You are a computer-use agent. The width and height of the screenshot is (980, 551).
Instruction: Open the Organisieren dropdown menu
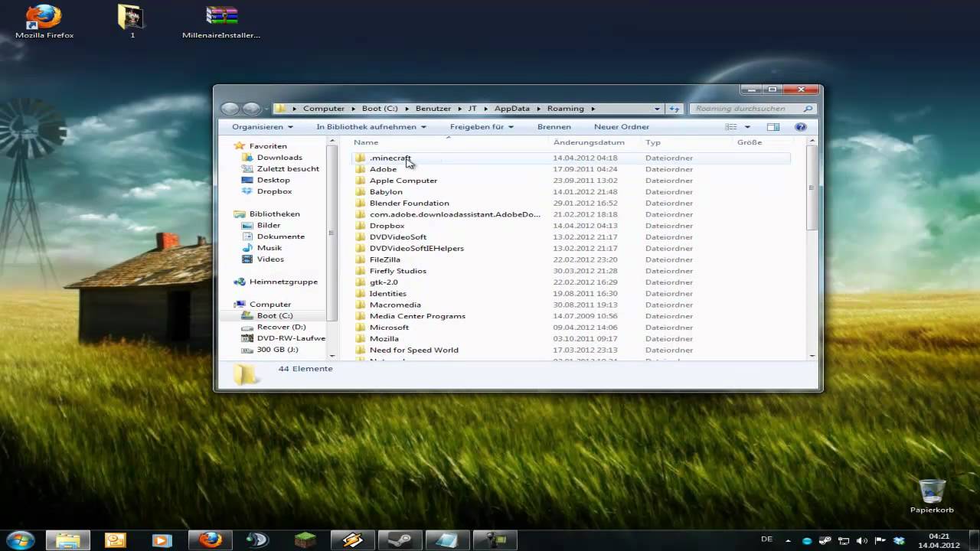point(263,127)
